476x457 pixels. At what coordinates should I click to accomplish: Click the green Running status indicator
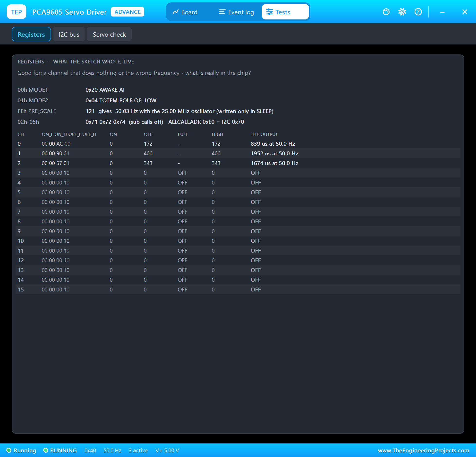(x=21, y=450)
